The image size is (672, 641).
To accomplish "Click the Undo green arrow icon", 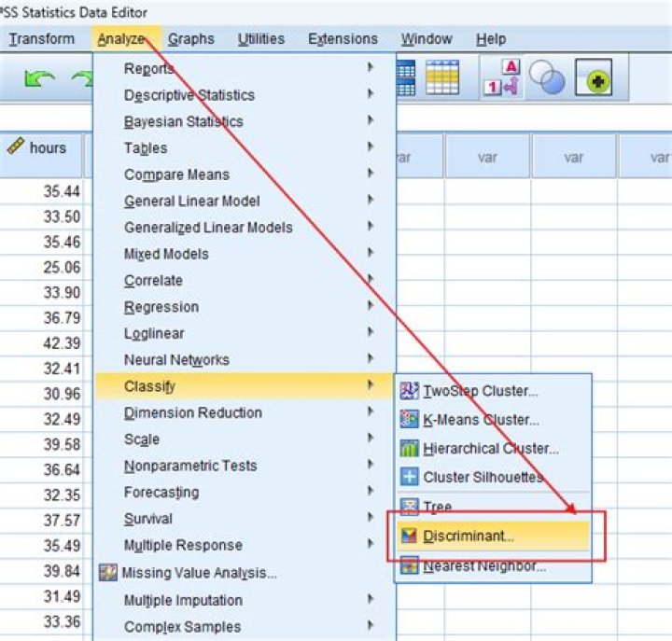I will click(x=40, y=79).
